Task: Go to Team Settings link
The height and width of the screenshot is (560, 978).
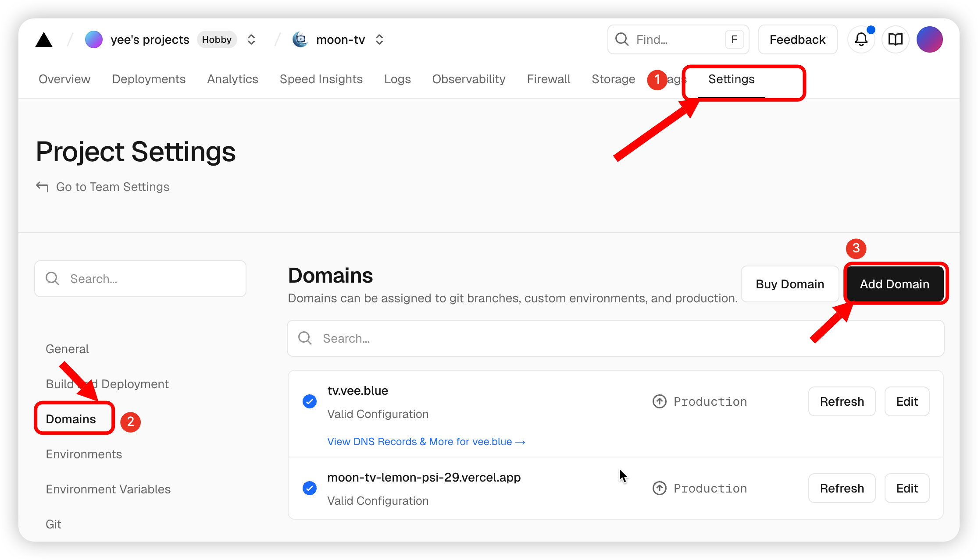Action: 112,187
